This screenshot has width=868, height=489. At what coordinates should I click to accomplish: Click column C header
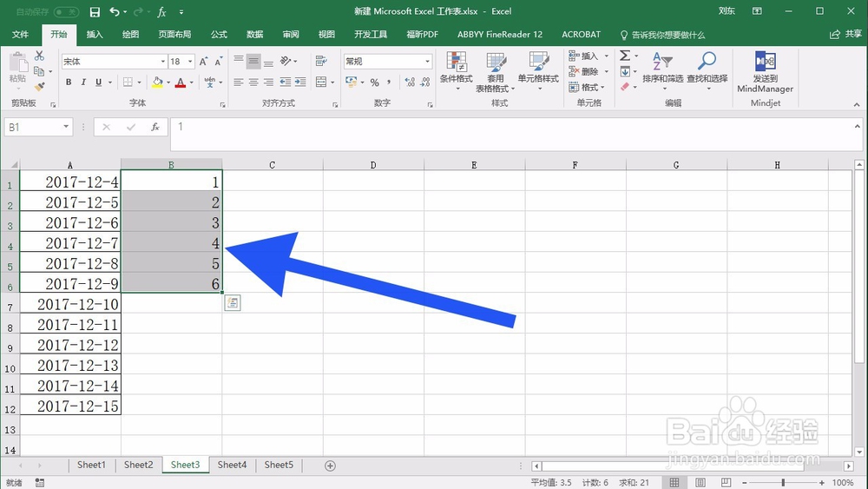[x=273, y=164]
